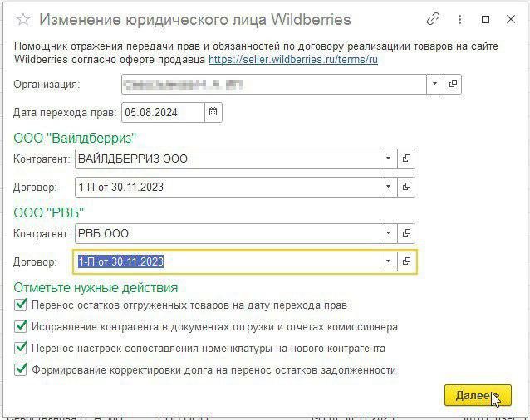Toggle Формирование корректировки долга checkbox

21,370
